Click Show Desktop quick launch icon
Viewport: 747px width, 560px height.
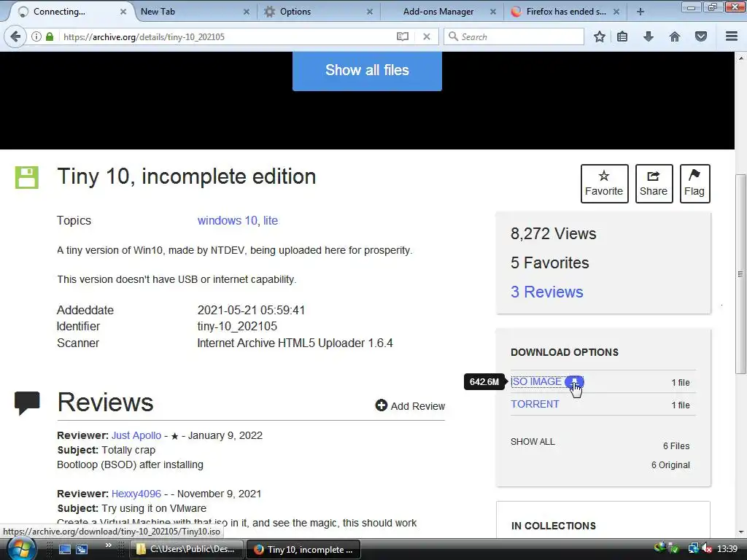point(65,550)
